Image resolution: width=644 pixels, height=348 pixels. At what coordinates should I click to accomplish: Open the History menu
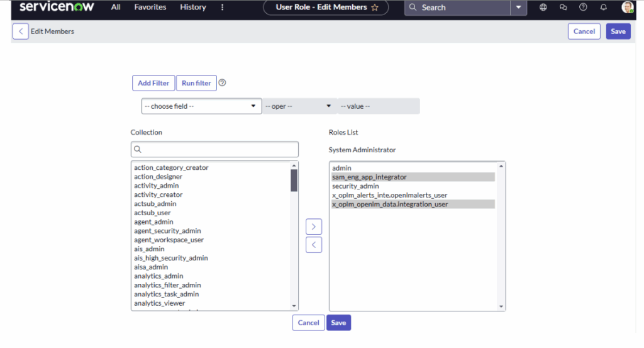click(x=193, y=7)
